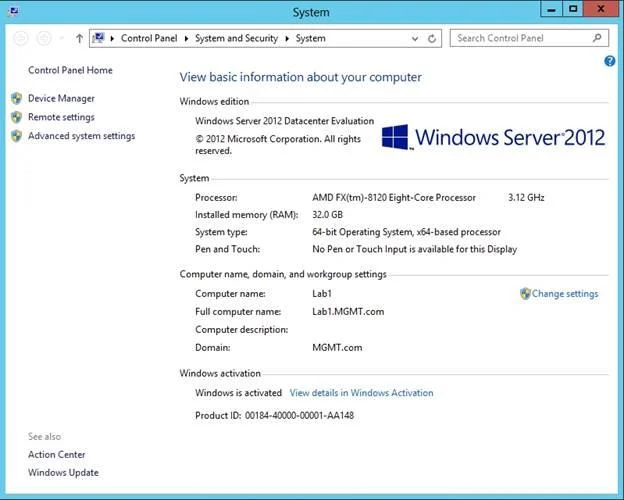Expand arrow after System and Security breadcrumb

[x=287, y=38]
